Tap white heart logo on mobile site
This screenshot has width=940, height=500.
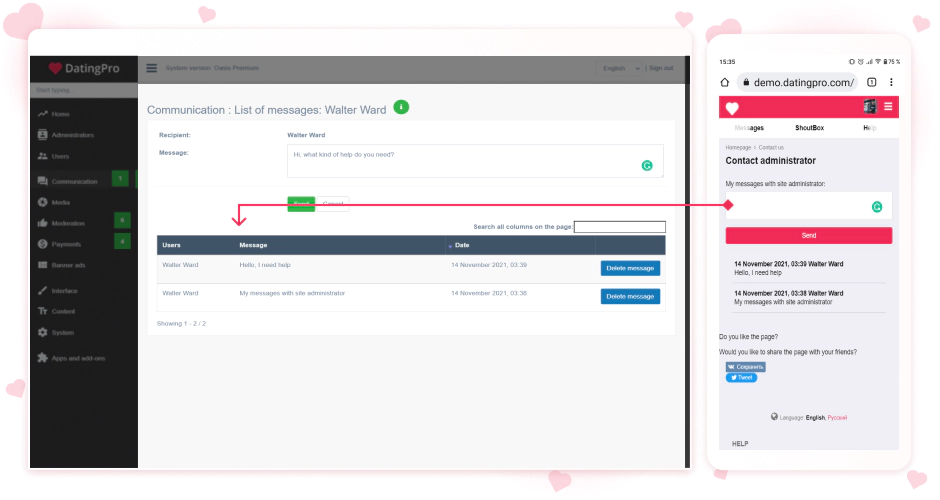point(732,108)
